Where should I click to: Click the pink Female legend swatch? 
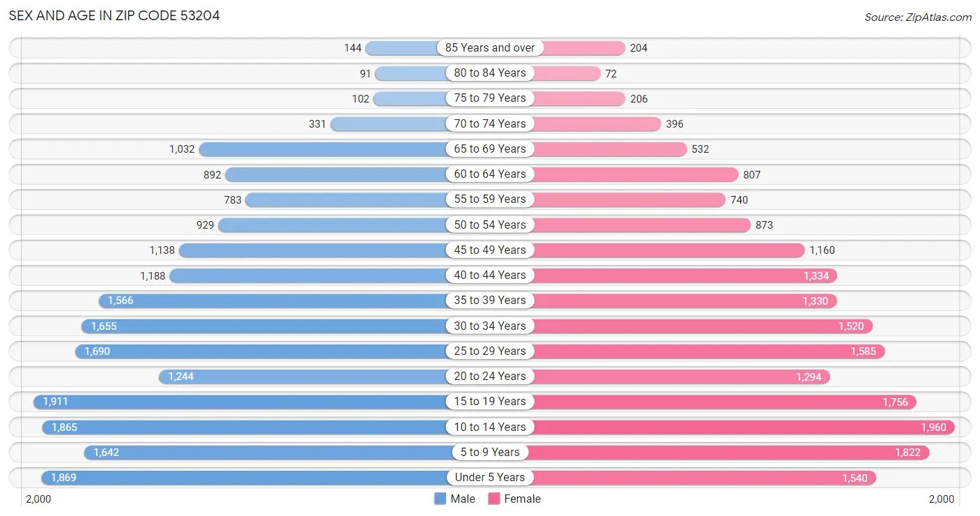pos(494,499)
